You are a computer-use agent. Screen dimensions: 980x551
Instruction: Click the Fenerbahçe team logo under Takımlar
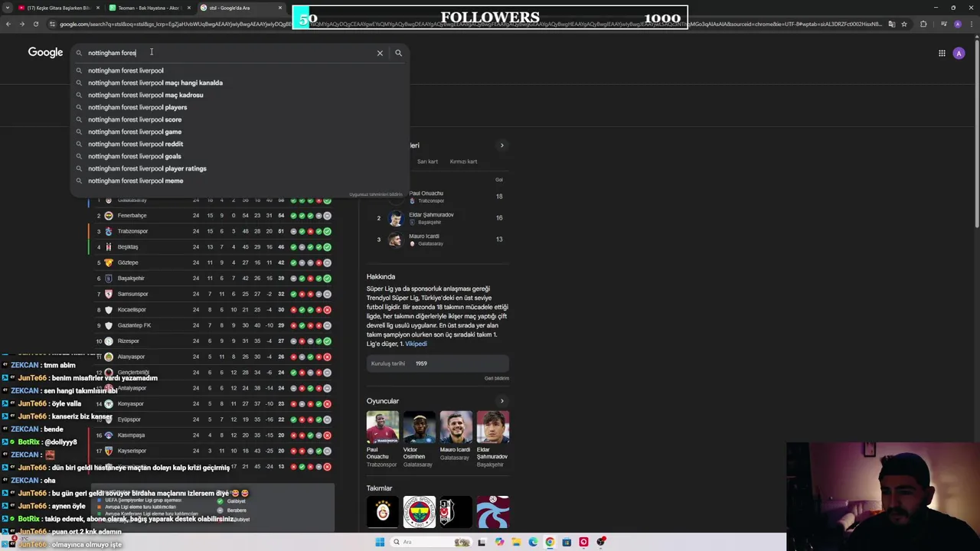coord(419,512)
